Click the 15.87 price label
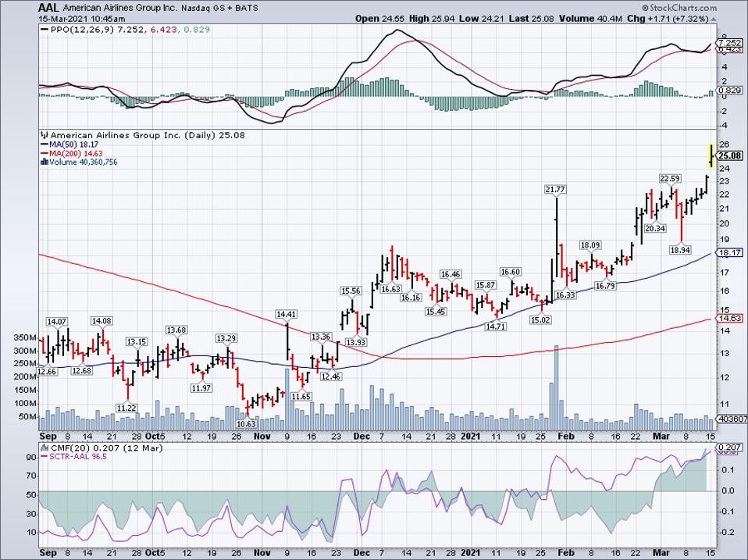The width and height of the screenshot is (748, 560). tap(485, 285)
